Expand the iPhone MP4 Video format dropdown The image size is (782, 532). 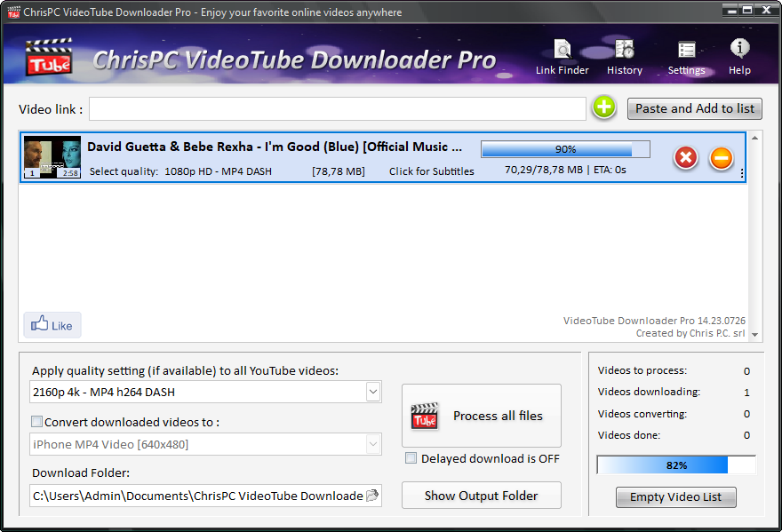[372, 444]
